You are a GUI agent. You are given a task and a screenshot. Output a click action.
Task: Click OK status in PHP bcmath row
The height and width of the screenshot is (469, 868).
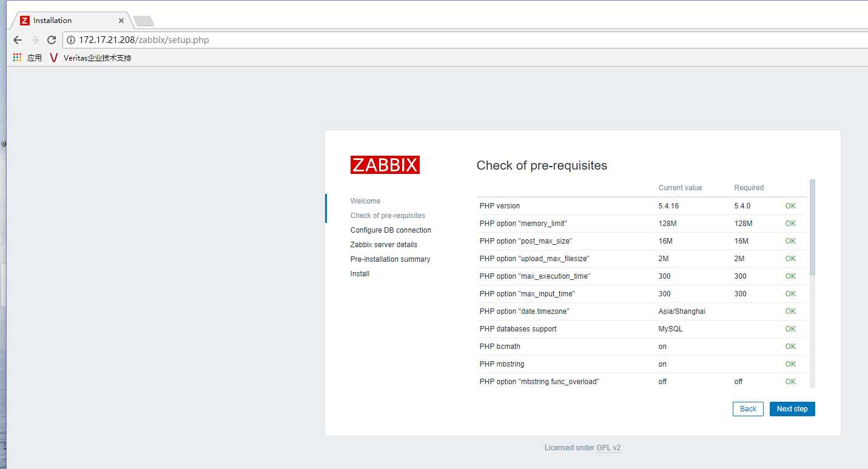click(x=790, y=347)
